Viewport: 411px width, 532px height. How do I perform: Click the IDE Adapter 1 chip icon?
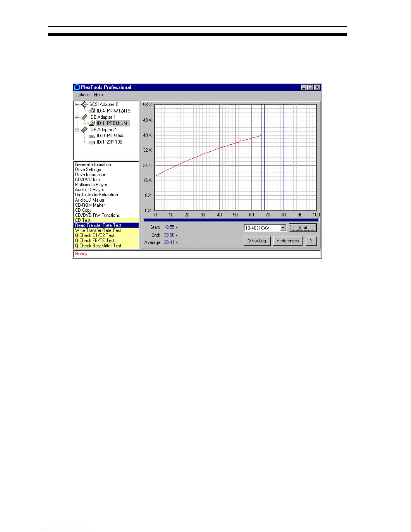[84, 117]
